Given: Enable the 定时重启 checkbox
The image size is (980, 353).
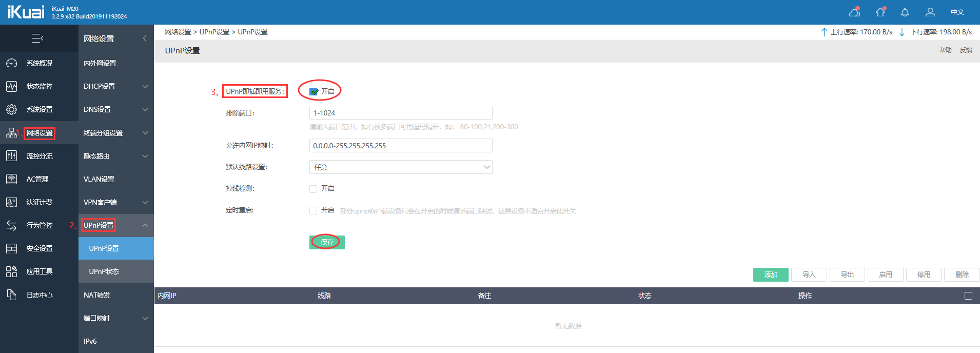Looking at the screenshot, I should (x=313, y=210).
